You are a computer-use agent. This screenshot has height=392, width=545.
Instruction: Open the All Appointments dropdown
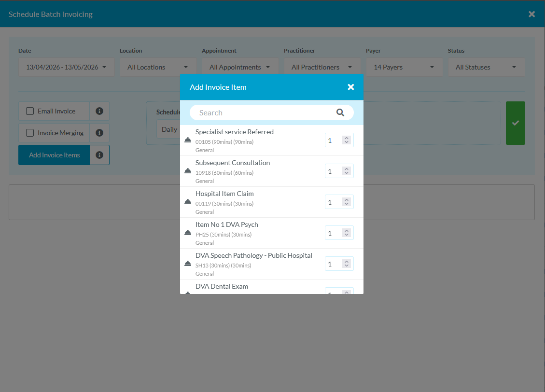click(240, 67)
